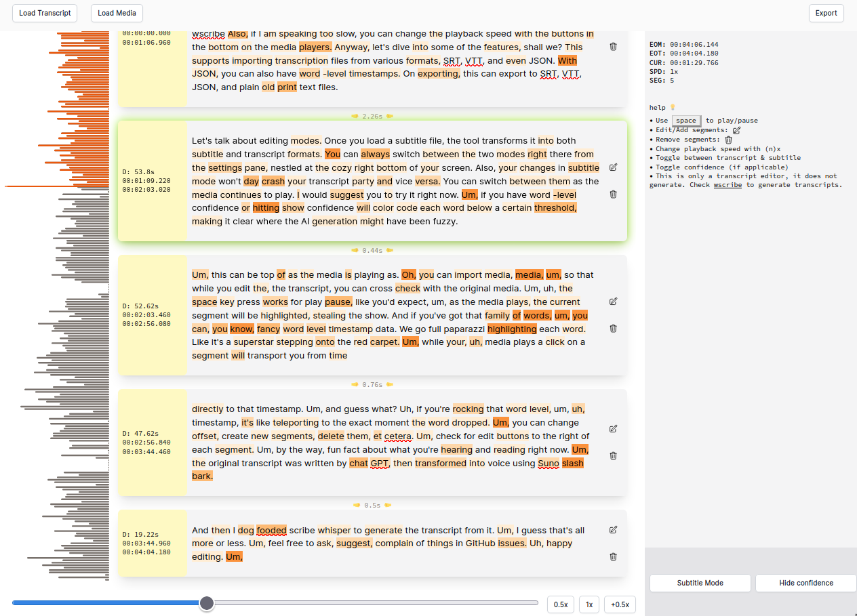Click the hand icon right of 2.26s gap

tap(390, 117)
